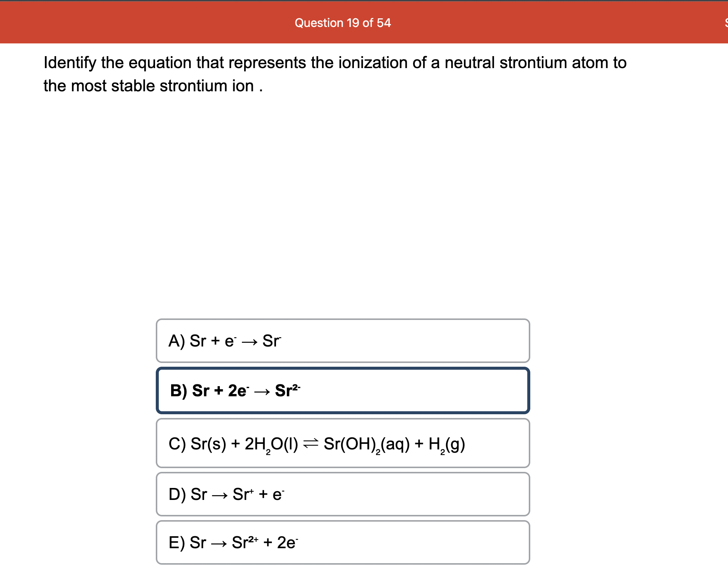Screen dimensions: 728x586
Task: Click the partially visible button at top right
Action: click(x=724, y=22)
